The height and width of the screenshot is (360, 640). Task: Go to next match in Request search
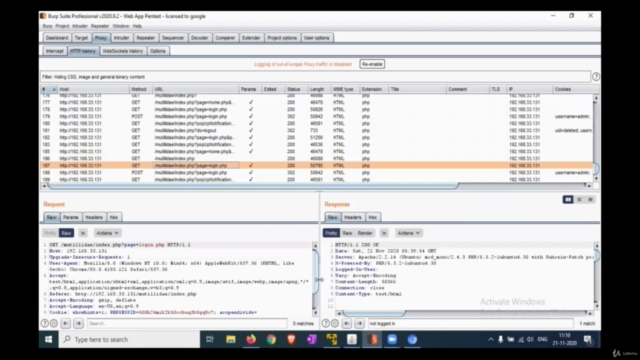pyautogui.click(x=78, y=323)
